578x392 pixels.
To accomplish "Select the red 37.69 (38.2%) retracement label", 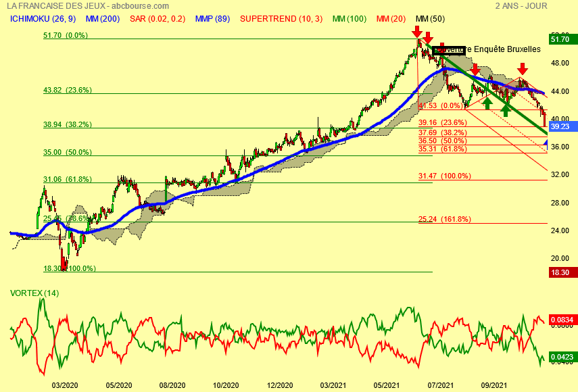I will click(443, 132).
